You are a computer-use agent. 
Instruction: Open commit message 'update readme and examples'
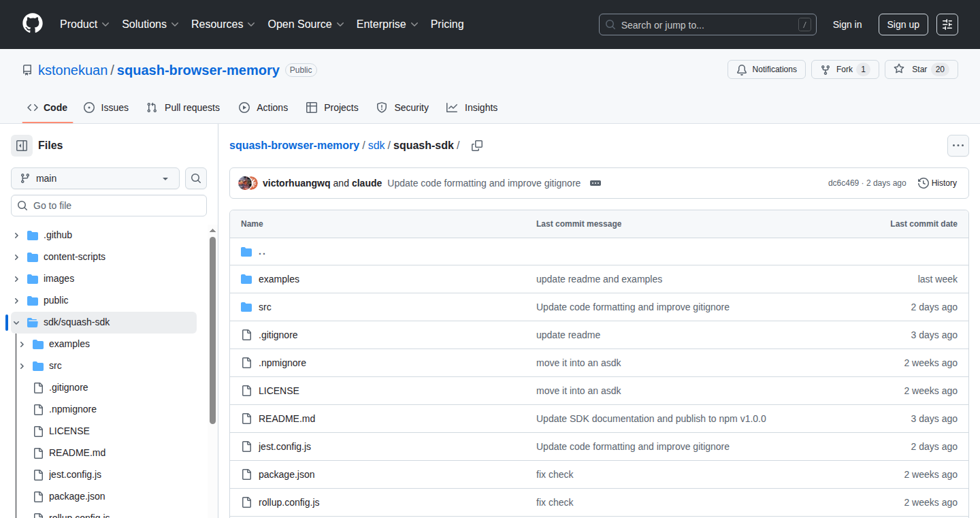pyautogui.click(x=599, y=279)
